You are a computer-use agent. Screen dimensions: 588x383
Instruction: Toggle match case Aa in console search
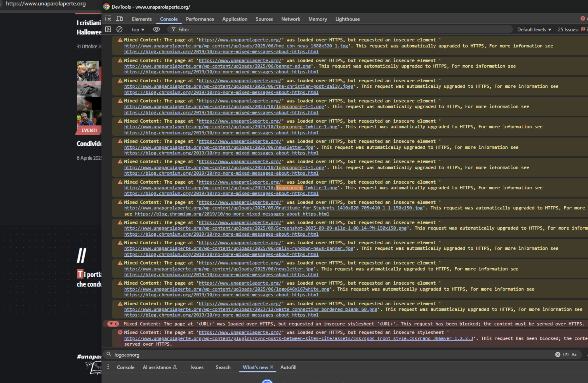coord(574,355)
